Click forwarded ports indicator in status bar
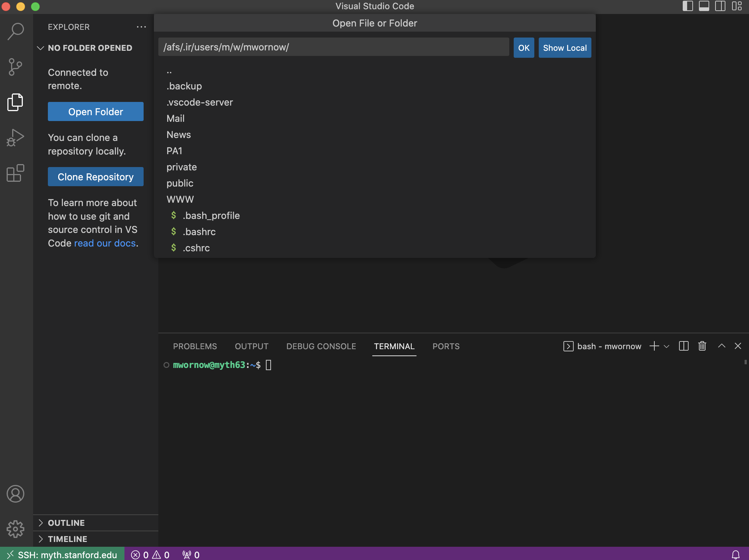This screenshot has height=560, width=749. [x=191, y=554]
